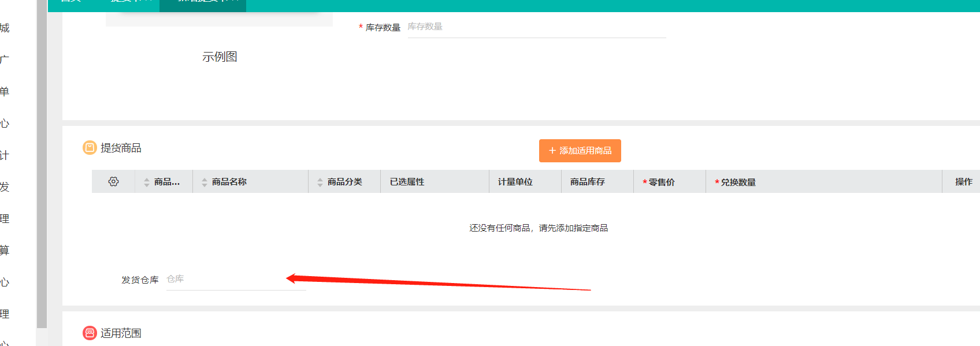Click the empty-table message 还没有任何商品
Viewport: 980px width, 346px height.
point(539,228)
